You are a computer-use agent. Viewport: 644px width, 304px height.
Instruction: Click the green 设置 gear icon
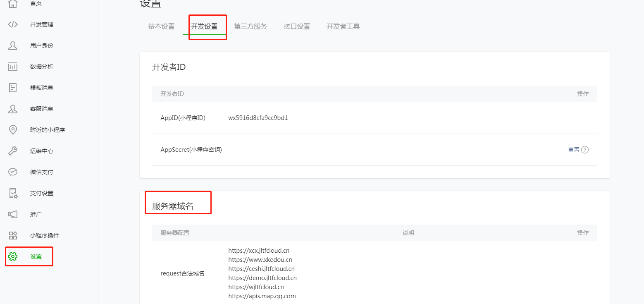click(x=13, y=256)
